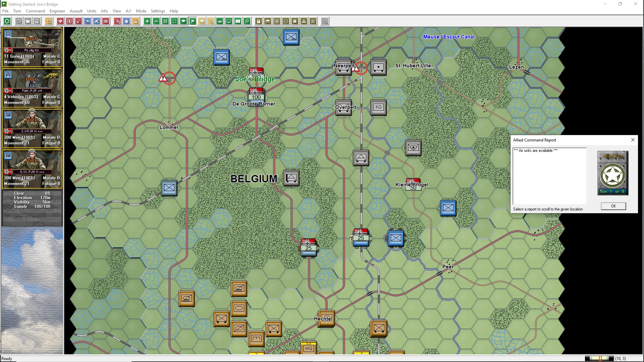Close the Allied Command Report dialog

[633, 140]
